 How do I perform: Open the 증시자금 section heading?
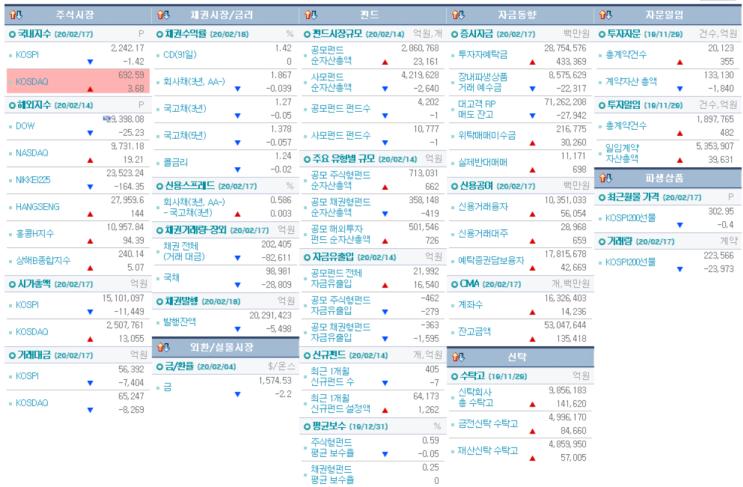[476, 34]
